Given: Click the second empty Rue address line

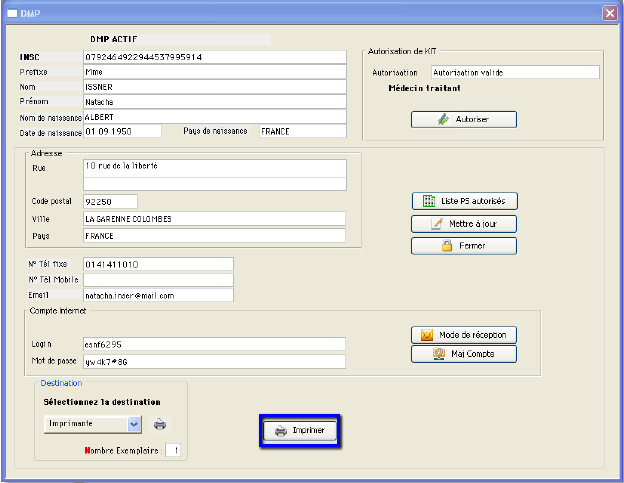Looking at the screenshot, I should click(x=215, y=184).
